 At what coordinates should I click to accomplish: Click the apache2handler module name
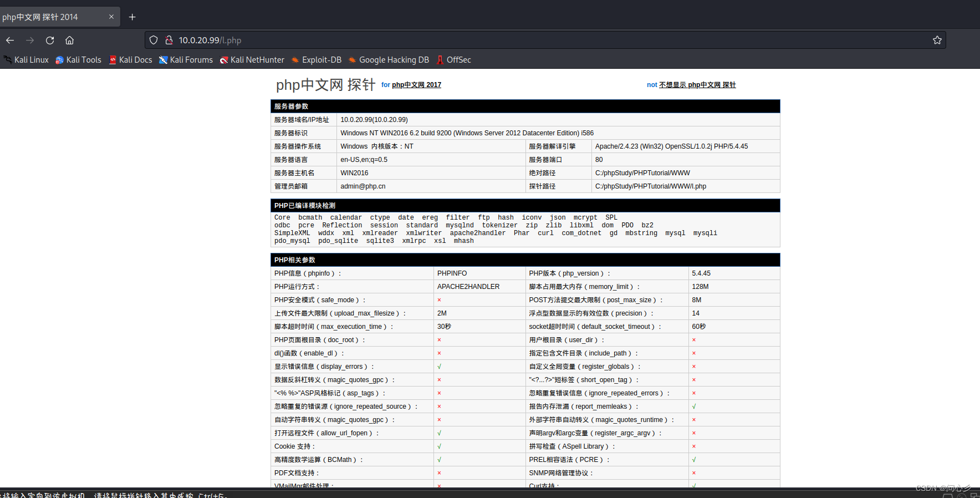[x=478, y=233]
